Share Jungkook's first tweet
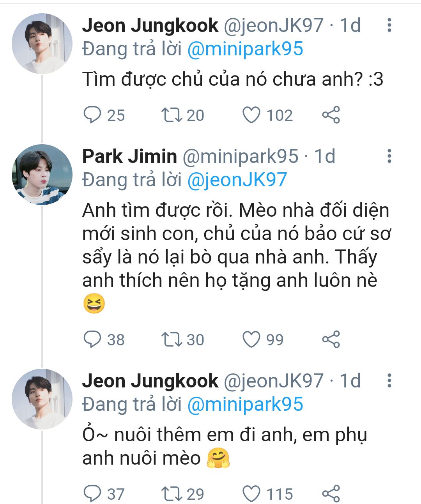Screen dimensions: 421x504 [331, 115]
